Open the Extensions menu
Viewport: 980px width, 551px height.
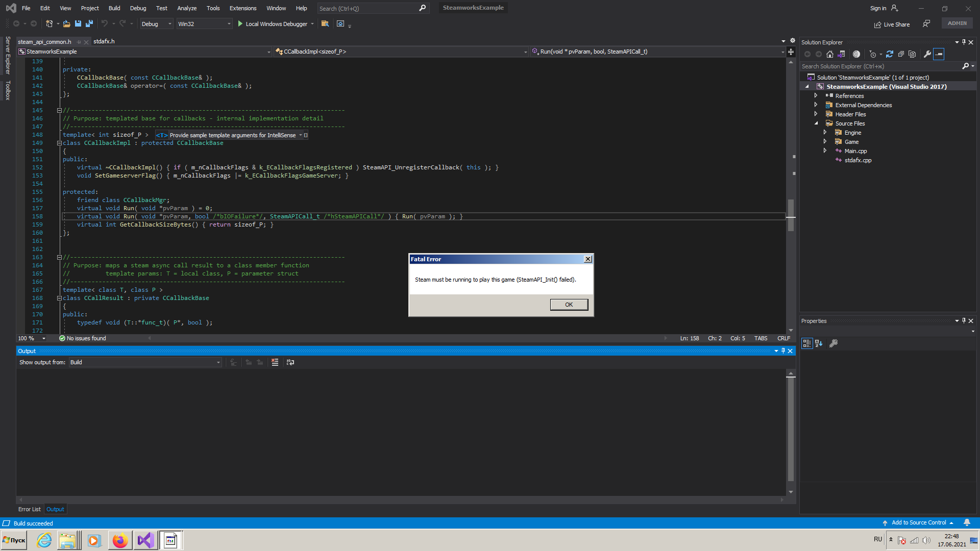pos(243,8)
